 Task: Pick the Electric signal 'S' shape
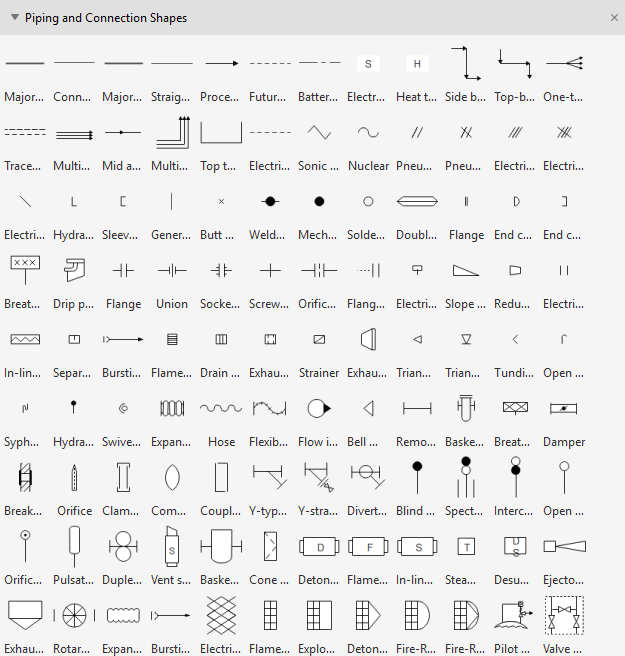(x=368, y=64)
